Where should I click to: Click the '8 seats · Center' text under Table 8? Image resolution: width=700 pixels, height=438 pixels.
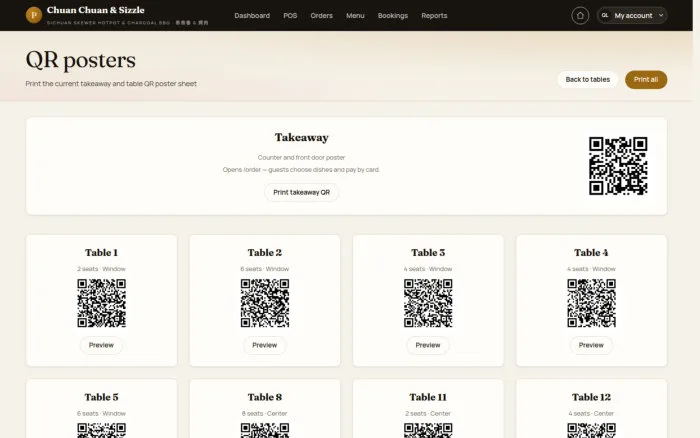click(x=265, y=413)
